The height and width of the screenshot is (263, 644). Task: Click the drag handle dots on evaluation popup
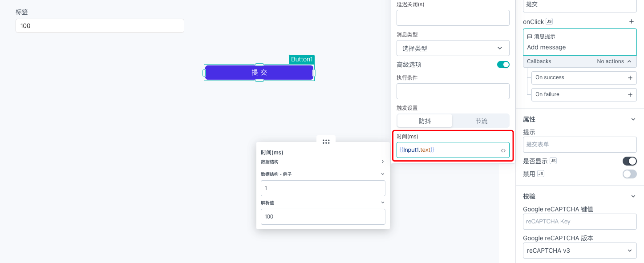[326, 142]
